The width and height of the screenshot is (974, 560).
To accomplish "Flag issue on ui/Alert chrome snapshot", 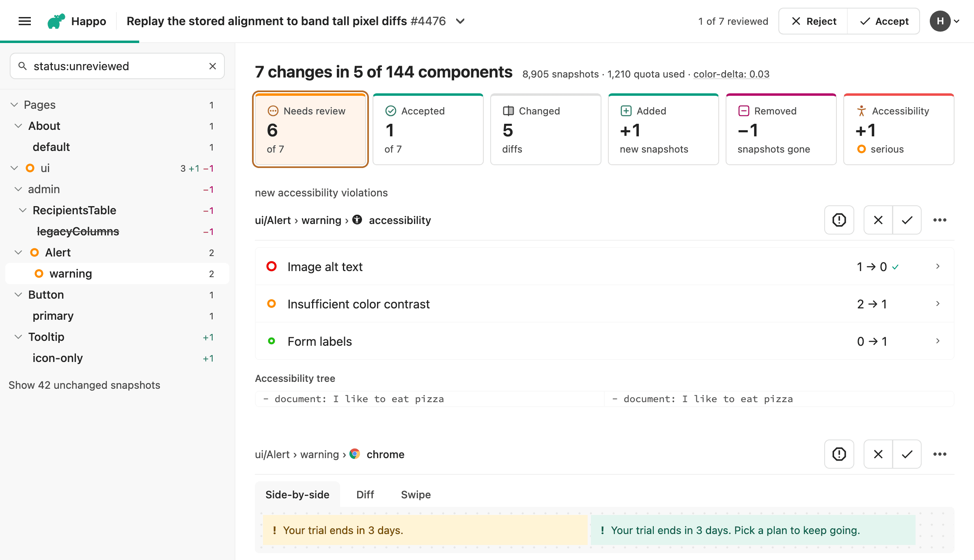I will [x=839, y=454].
